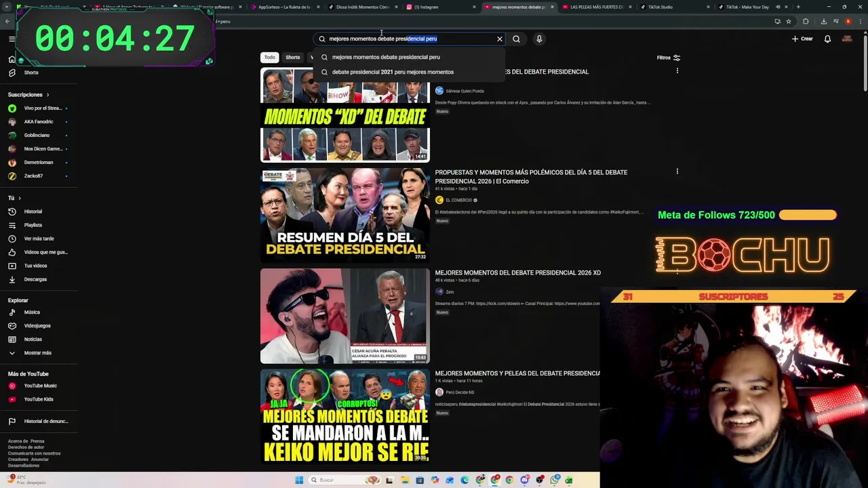
Task: Open Música under Explorar
Action: pos(31,312)
